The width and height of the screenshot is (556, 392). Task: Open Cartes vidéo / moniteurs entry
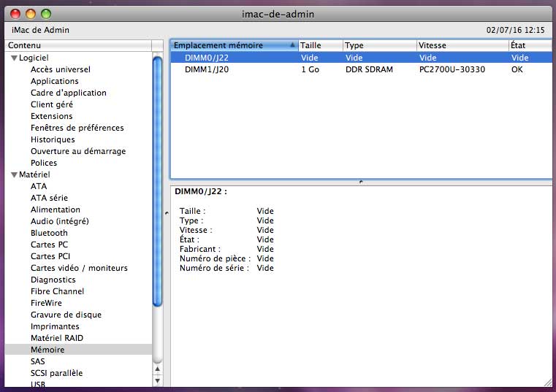(x=79, y=269)
